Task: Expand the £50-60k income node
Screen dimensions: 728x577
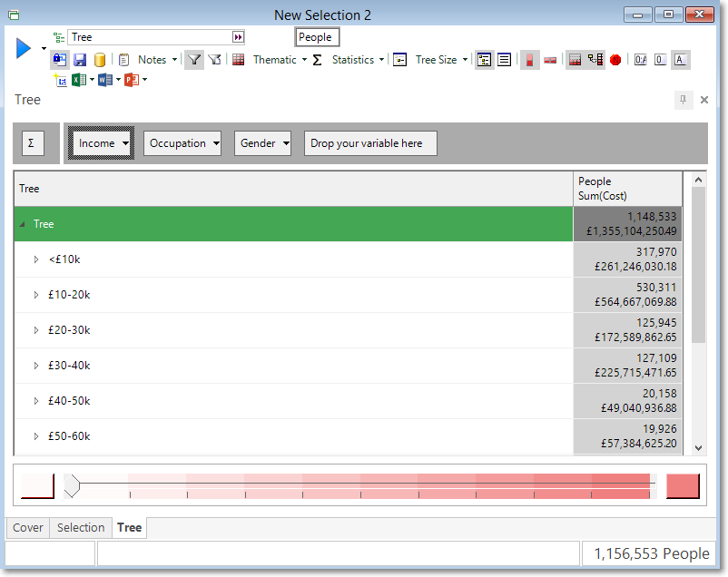Action: (36, 435)
